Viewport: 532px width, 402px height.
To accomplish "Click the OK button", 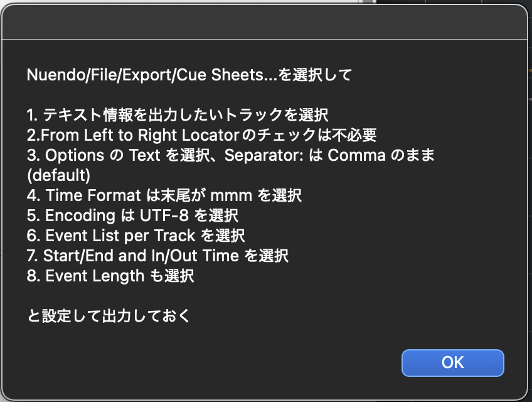I will tap(452, 362).
